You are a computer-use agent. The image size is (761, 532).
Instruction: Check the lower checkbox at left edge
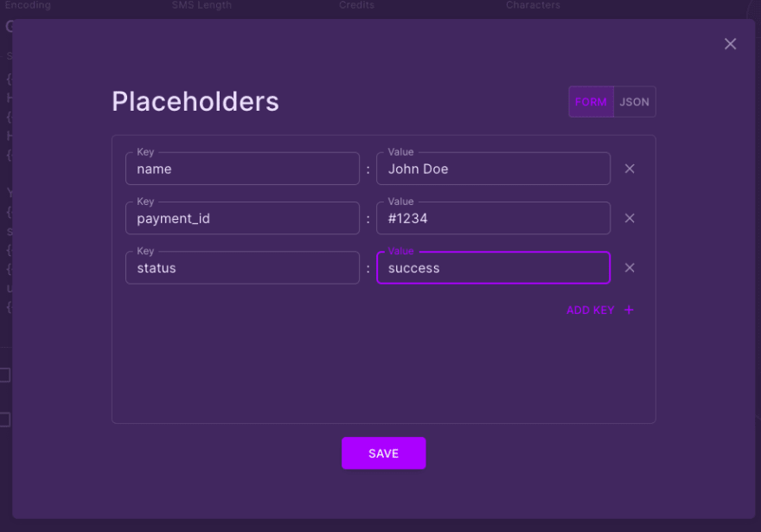(3, 420)
